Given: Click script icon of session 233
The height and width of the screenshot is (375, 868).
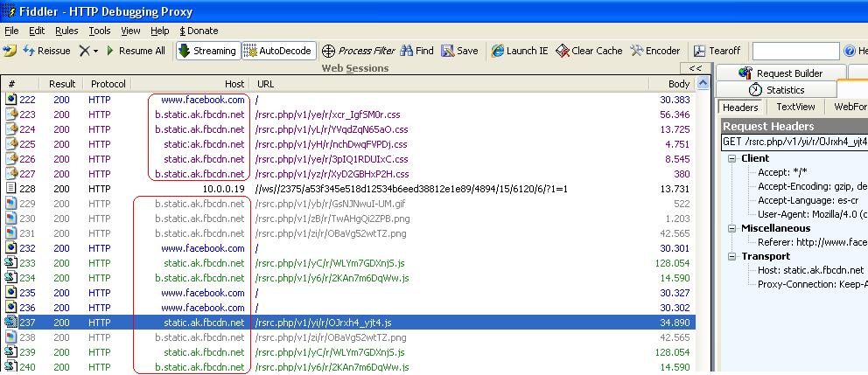Looking at the screenshot, I should coord(11,263).
